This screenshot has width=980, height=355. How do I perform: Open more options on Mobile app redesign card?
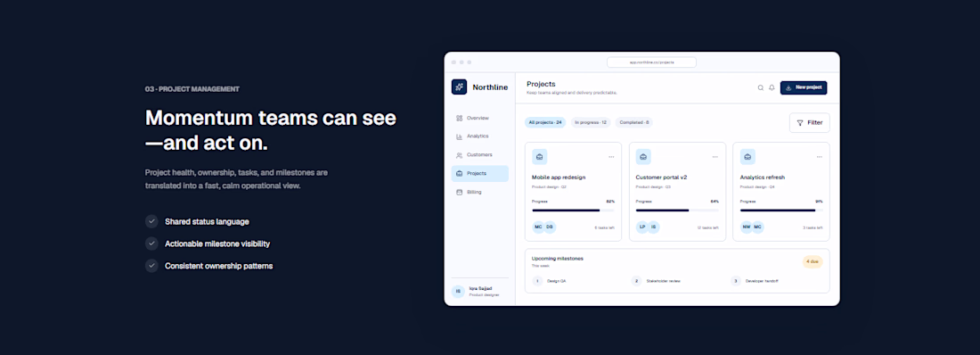tap(611, 156)
